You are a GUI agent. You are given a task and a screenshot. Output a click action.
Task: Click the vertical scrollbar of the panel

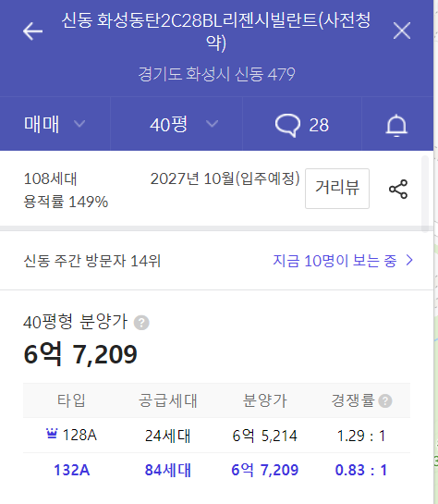[x=425, y=194]
